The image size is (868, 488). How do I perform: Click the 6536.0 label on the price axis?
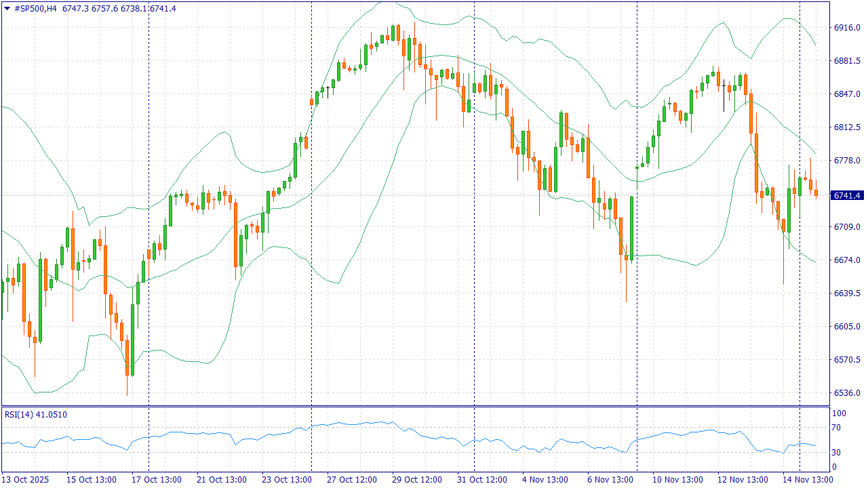pos(846,393)
